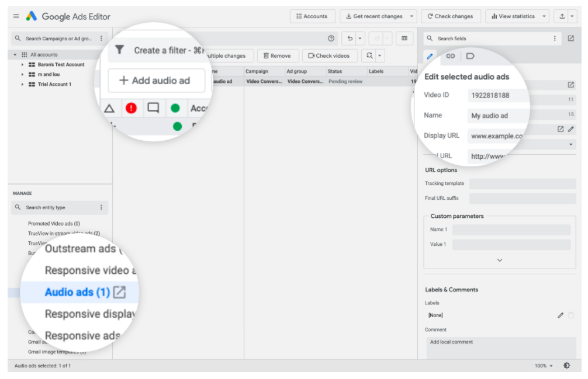Click View statistics button
The width and height of the screenshot is (588, 379).
coord(513,16)
